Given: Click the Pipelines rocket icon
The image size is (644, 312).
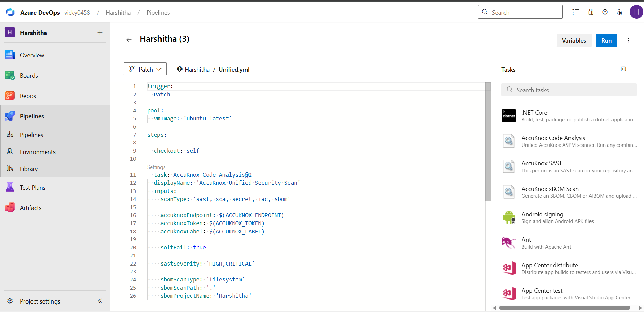Looking at the screenshot, I should pyautogui.click(x=10, y=116).
